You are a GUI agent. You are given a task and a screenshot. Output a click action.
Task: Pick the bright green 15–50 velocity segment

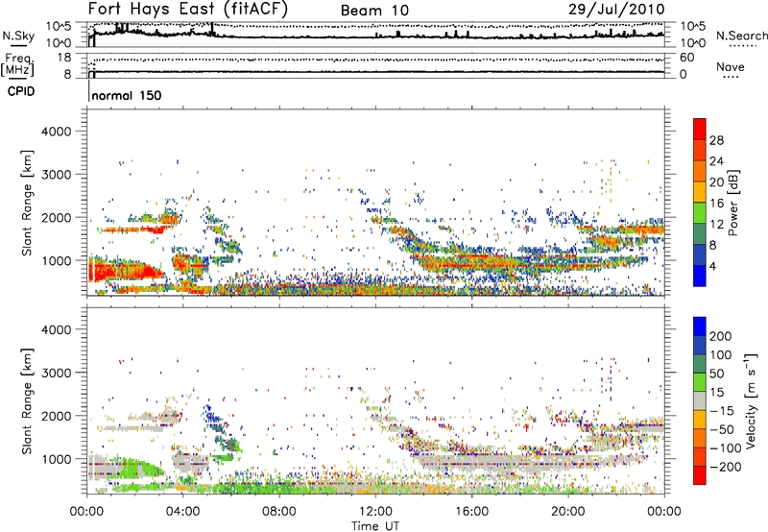[700, 382]
